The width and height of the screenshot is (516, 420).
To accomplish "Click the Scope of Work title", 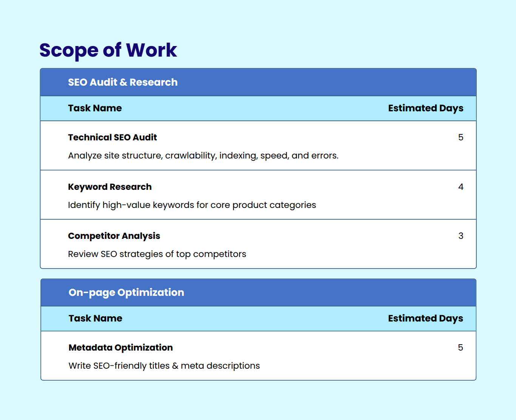I will coord(108,50).
